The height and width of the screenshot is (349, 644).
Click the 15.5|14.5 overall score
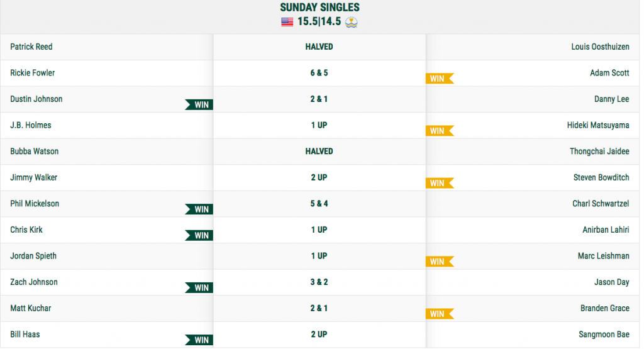(319, 21)
